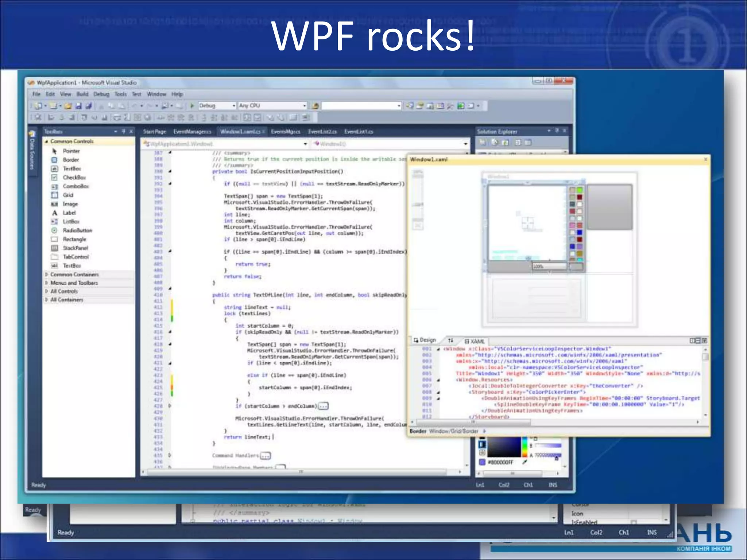
Task: Expand the All Controls group in the Toolbox
Action: [x=46, y=291]
